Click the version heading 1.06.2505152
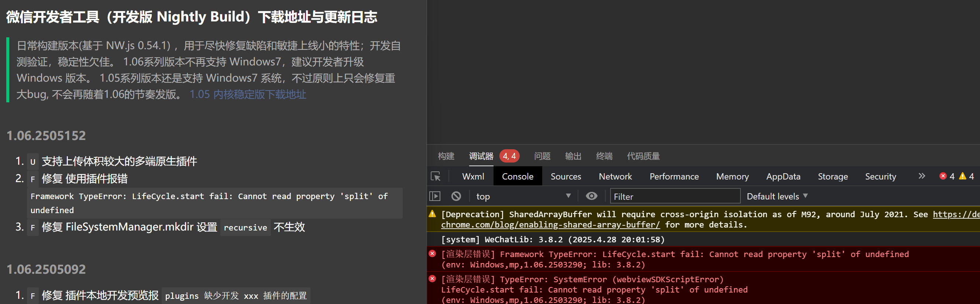 [47, 136]
